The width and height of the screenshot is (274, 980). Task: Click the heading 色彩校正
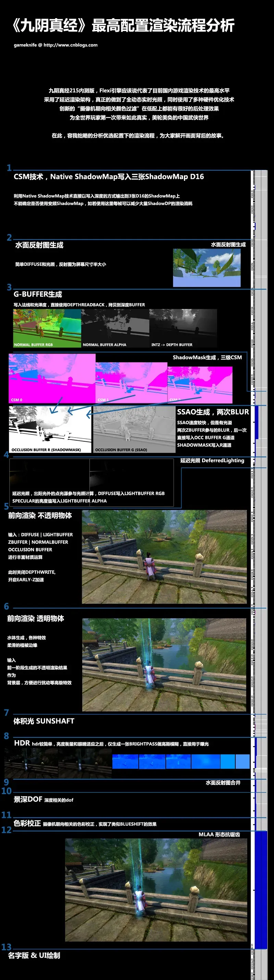coord(27,823)
